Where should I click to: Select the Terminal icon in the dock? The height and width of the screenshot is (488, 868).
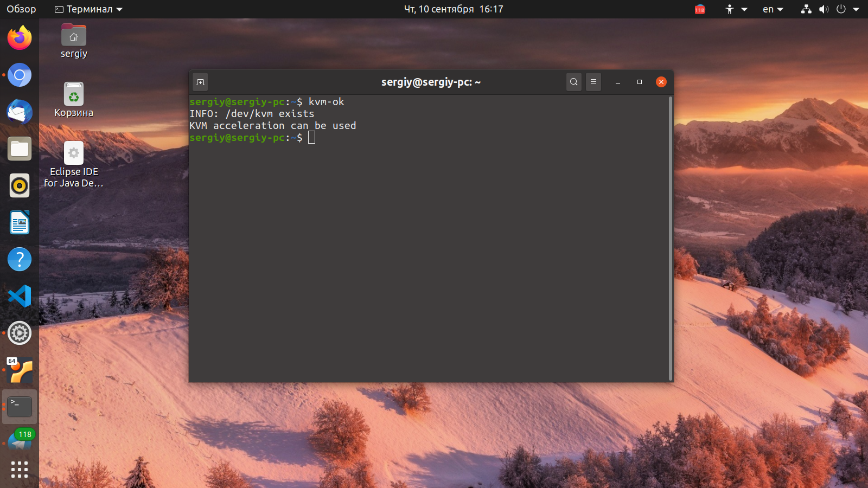pyautogui.click(x=20, y=407)
